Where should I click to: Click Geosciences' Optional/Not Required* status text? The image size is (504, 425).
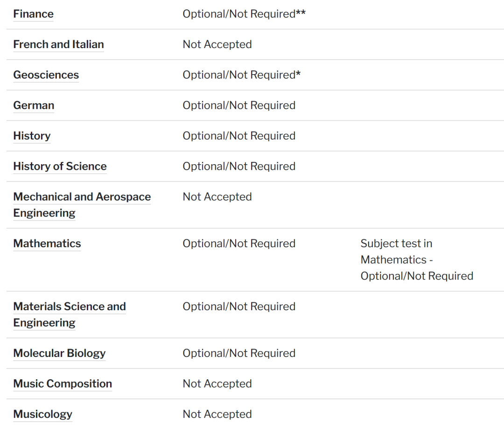pos(241,75)
